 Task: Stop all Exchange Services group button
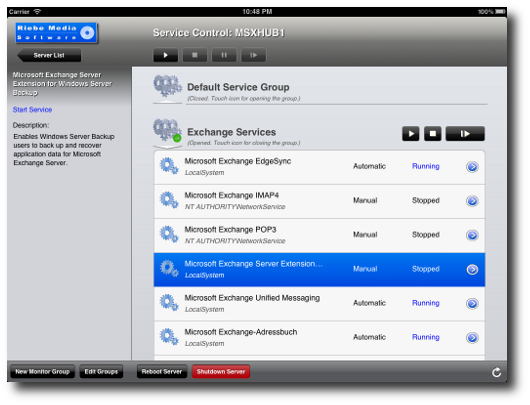click(x=433, y=134)
